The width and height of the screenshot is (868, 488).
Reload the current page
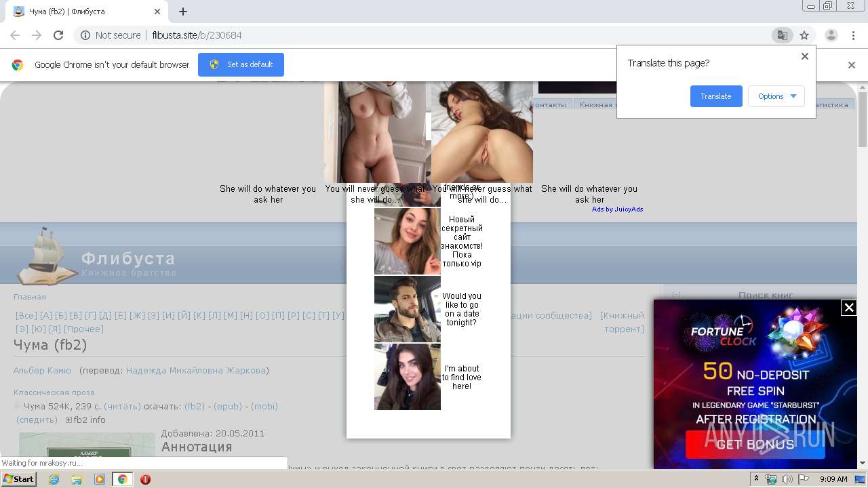coord(58,35)
